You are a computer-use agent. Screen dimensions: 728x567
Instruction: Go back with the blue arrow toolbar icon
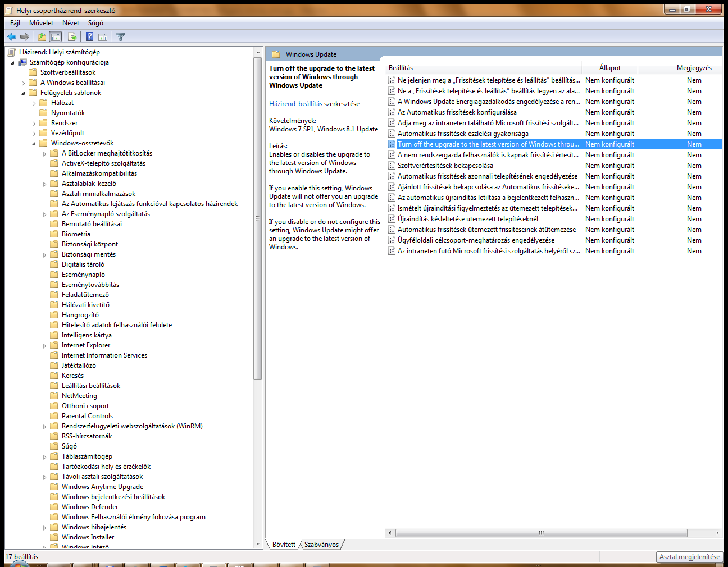pyautogui.click(x=12, y=36)
